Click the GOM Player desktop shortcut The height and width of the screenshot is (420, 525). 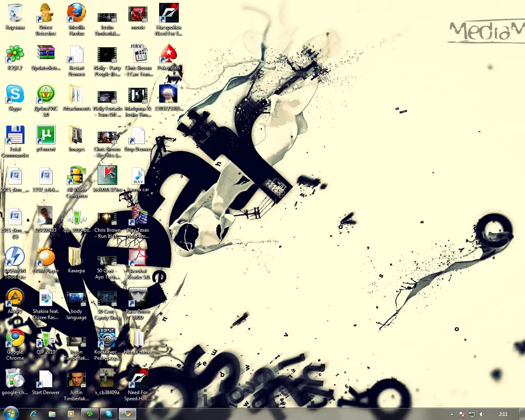click(46, 258)
